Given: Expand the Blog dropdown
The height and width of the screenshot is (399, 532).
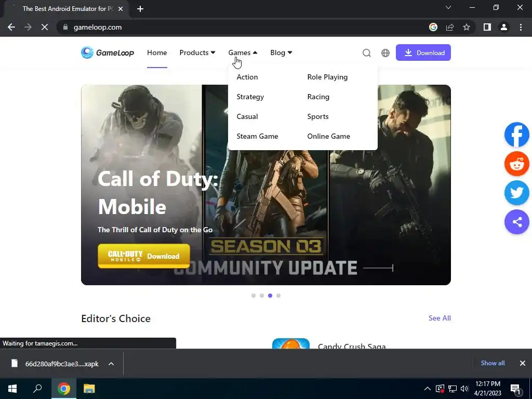Looking at the screenshot, I should 281,52.
